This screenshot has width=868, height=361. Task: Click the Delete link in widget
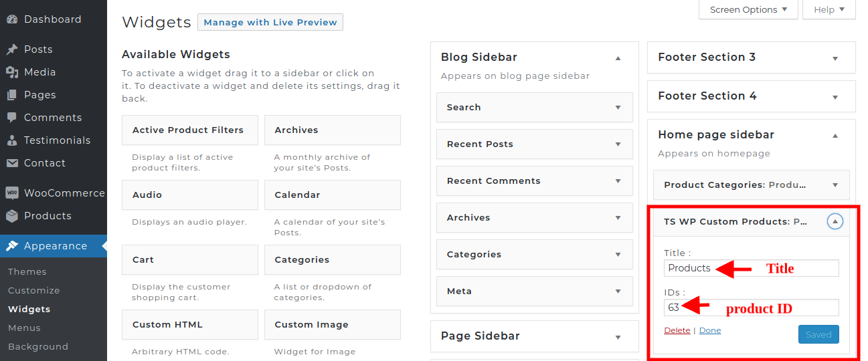click(677, 330)
